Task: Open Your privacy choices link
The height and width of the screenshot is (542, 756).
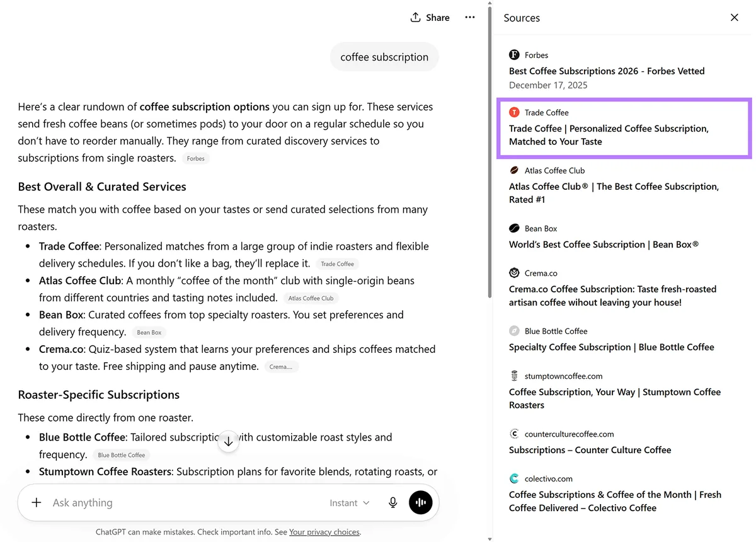Action: pos(324,532)
